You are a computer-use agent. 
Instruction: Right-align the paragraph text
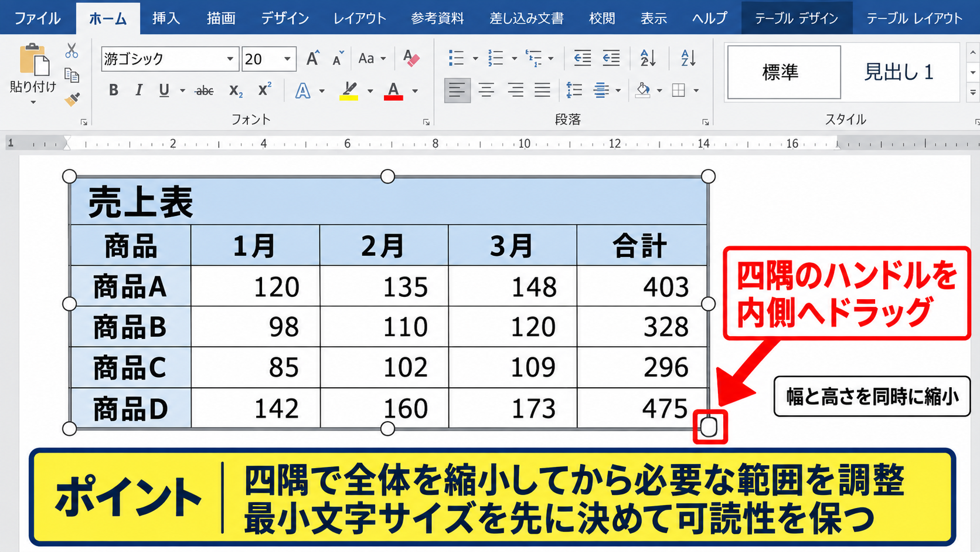[515, 90]
